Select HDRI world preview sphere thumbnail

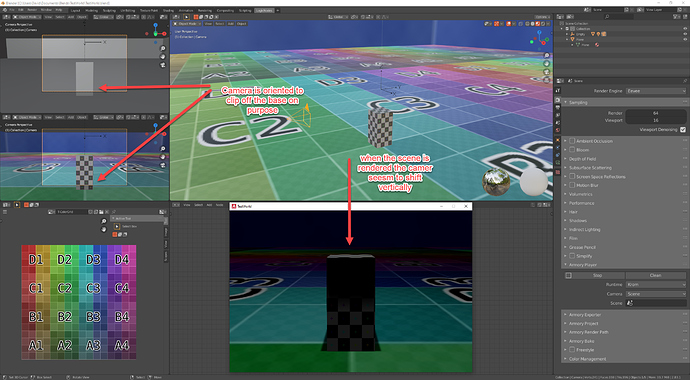pyautogui.click(x=496, y=181)
